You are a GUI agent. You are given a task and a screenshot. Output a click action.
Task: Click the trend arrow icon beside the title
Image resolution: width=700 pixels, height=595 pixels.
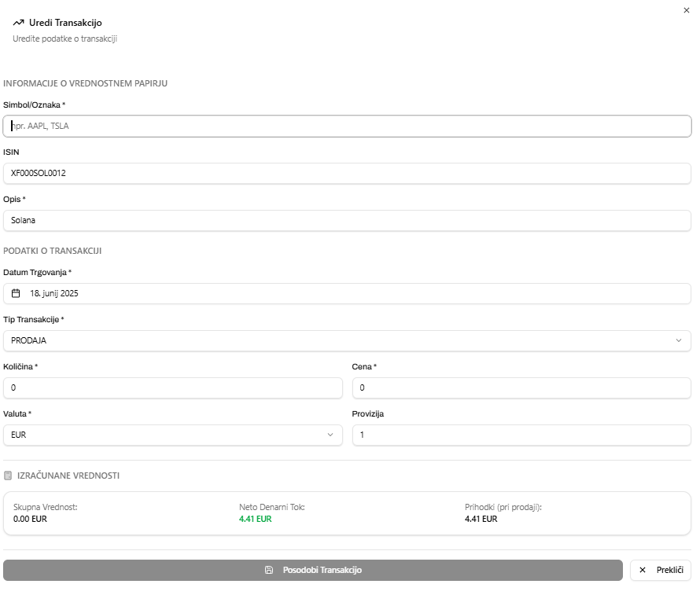tap(18, 23)
